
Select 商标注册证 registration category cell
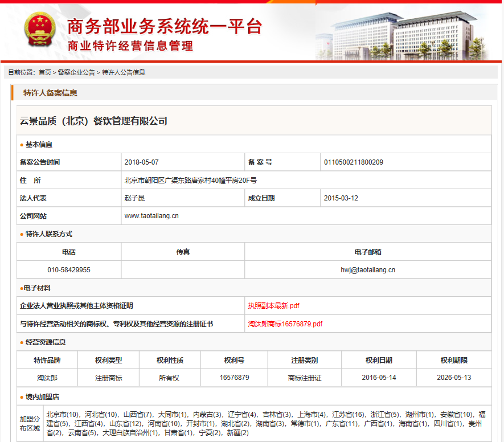(305, 378)
